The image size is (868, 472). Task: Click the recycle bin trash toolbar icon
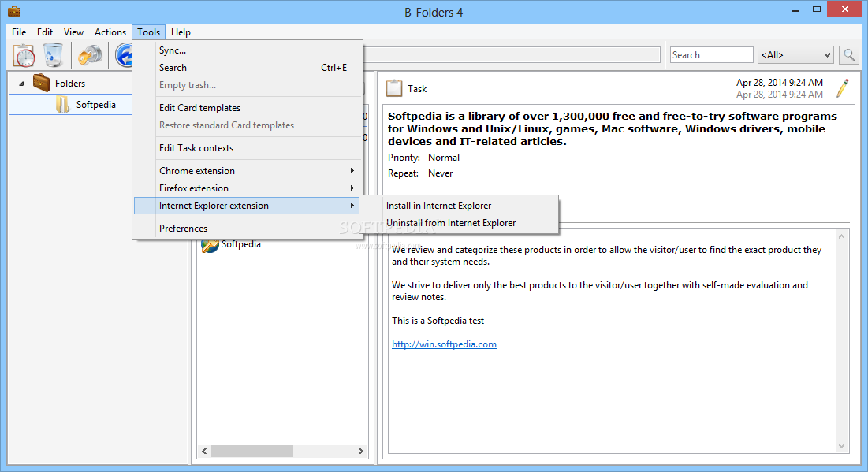pos(53,55)
